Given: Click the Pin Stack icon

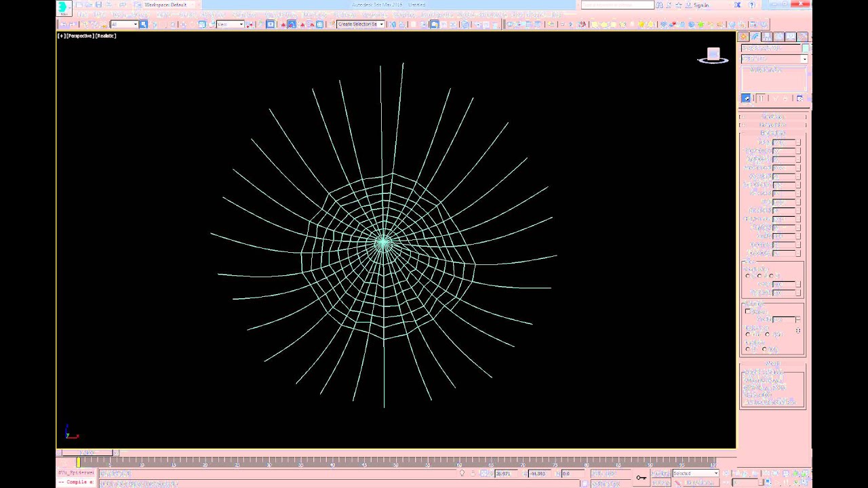Looking at the screenshot, I should point(746,98).
